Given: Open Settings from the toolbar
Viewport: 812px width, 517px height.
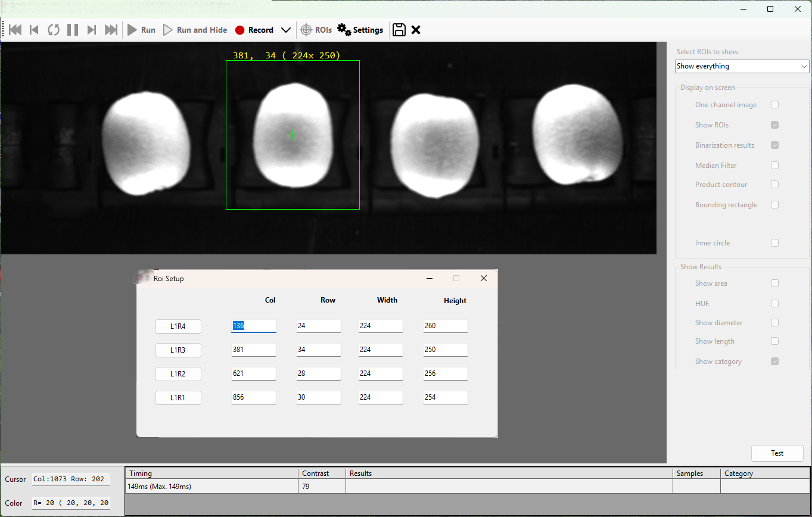Looking at the screenshot, I should tap(360, 30).
